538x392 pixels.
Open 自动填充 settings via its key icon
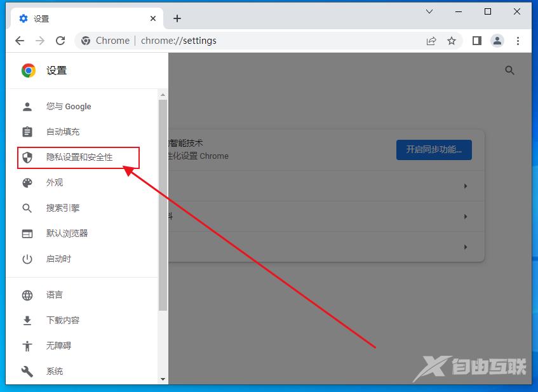[27, 132]
